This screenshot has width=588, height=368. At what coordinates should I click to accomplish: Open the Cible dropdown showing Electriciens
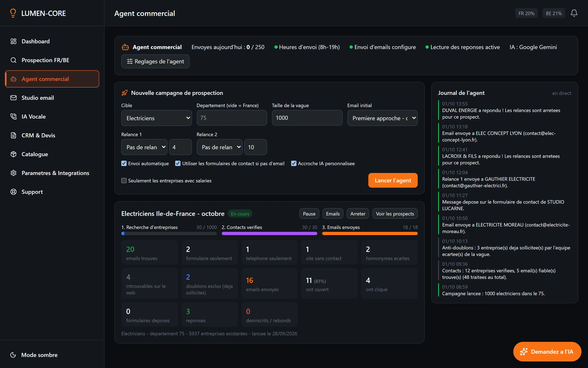pyautogui.click(x=156, y=118)
